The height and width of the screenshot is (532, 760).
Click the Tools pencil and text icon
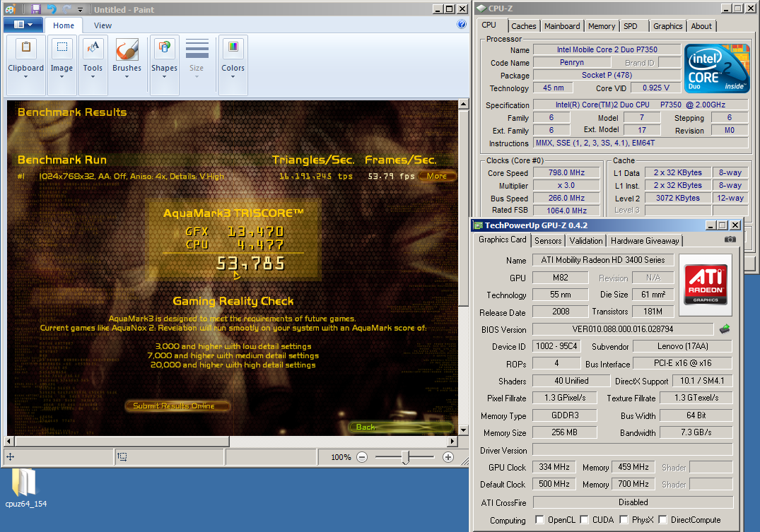pyautogui.click(x=93, y=47)
